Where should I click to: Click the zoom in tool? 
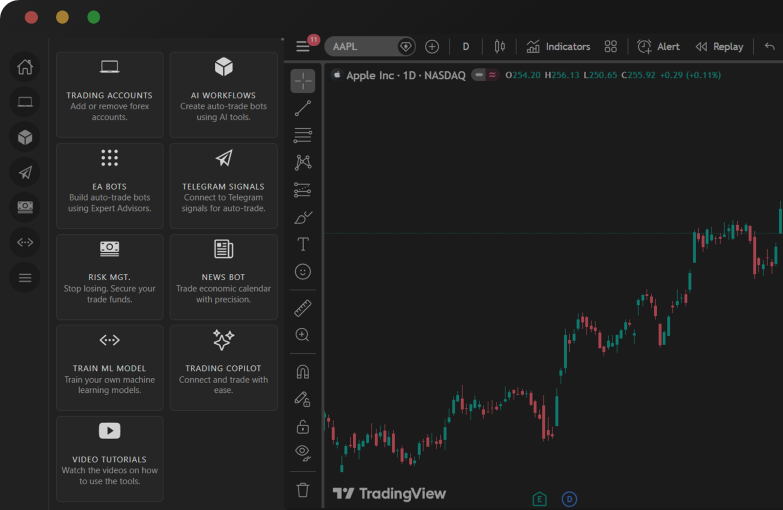[303, 335]
